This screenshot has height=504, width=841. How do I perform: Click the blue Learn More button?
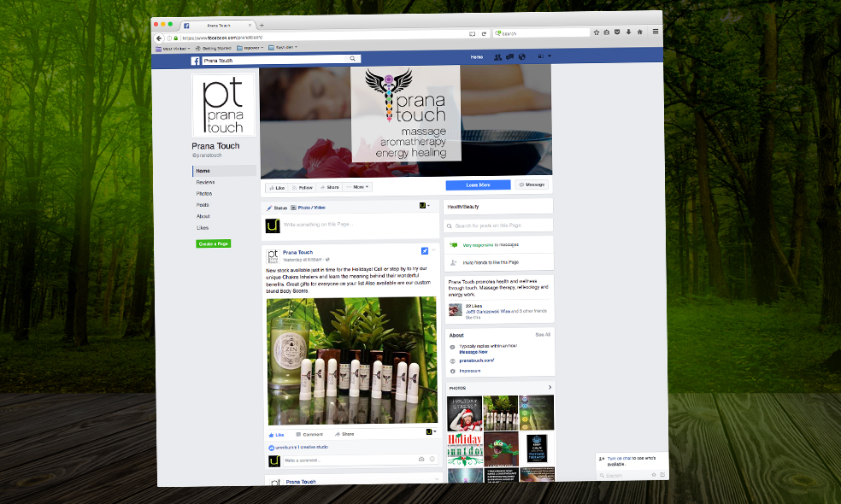(478, 185)
